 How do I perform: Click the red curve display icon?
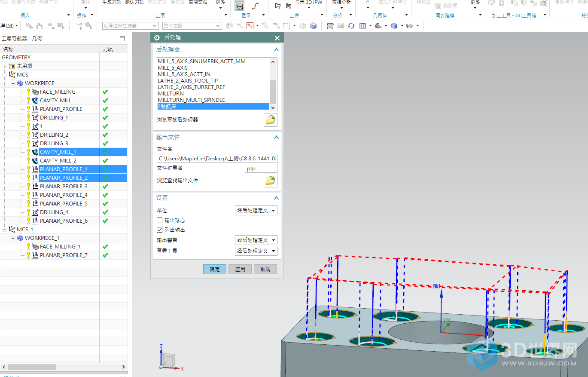point(255,6)
